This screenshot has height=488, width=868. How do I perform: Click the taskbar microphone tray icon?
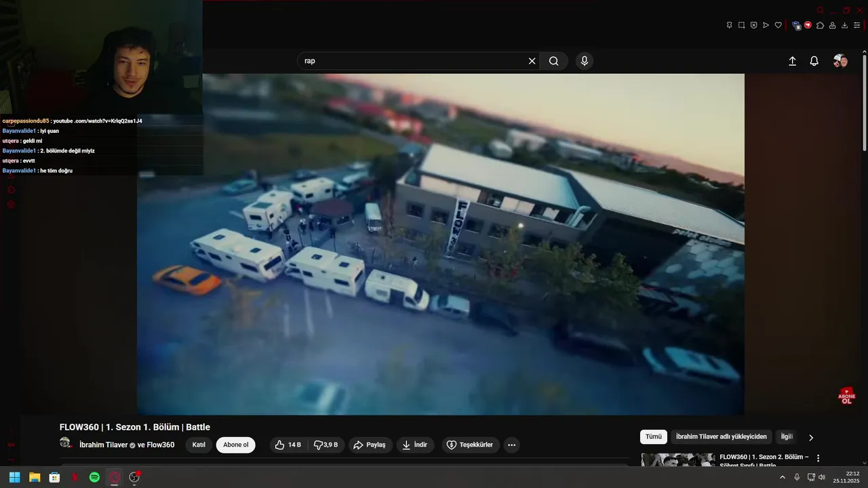[797, 477]
